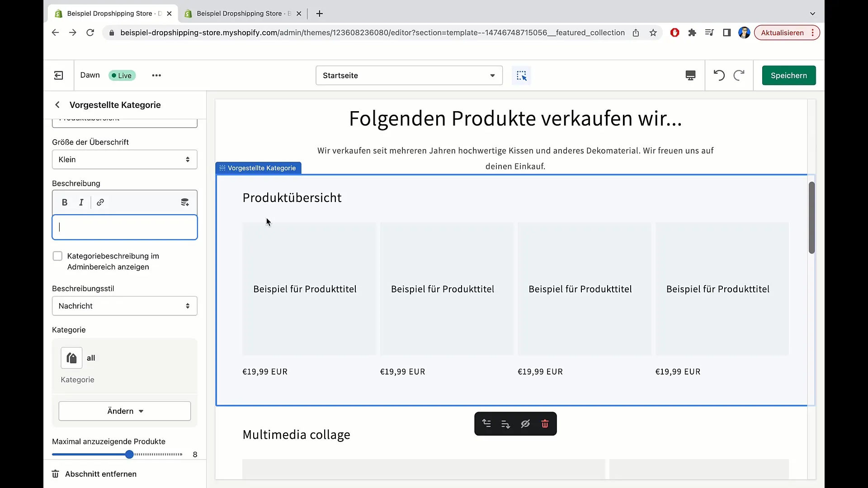Reload the browser page
The height and width of the screenshot is (488, 868).
pos(90,33)
